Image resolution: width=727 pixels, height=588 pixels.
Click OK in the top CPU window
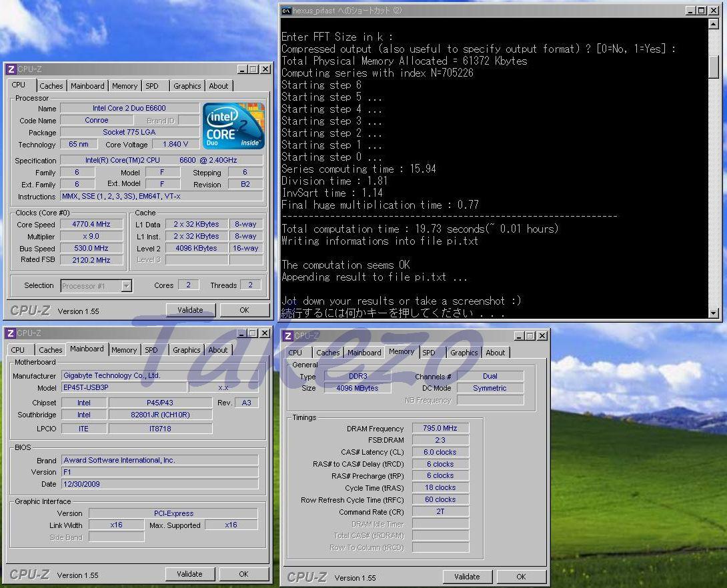click(244, 310)
